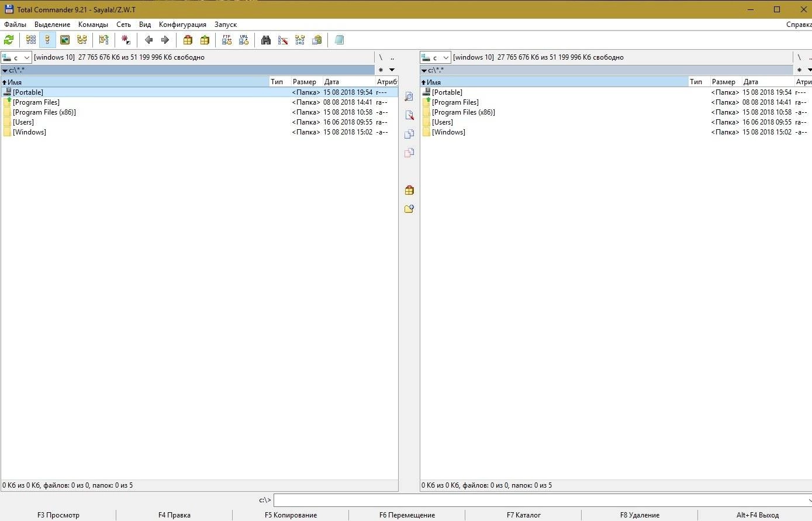The width and height of the screenshot is (812, 521).
Task: Switch to thumbnail view icon
Action: click(65, 40)
